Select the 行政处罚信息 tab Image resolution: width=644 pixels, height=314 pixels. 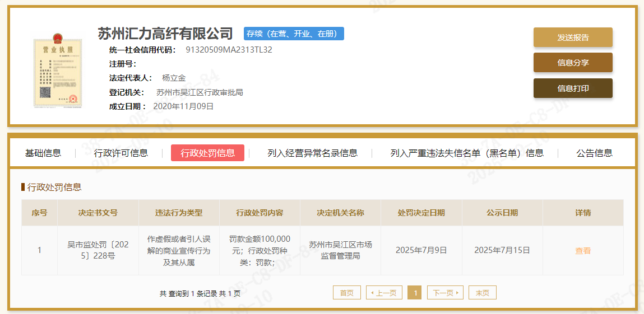[x=207, y=153]
